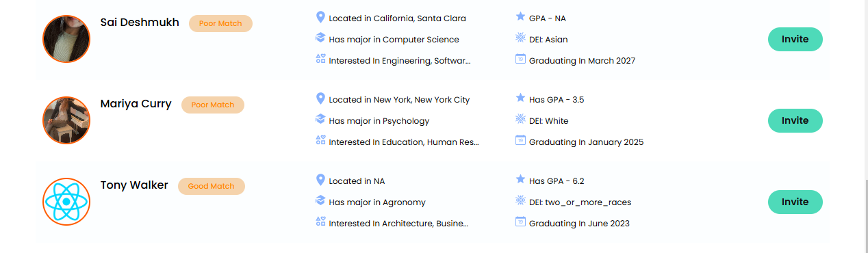
Task: Click the interests icon in Mariya Curry's row
Action: [320, 141]
